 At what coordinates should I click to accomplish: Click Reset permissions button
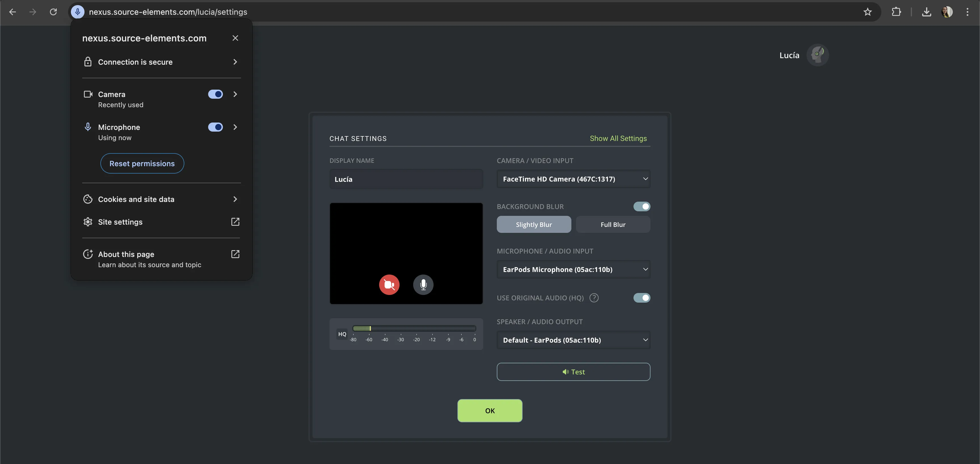coord(142,163)
